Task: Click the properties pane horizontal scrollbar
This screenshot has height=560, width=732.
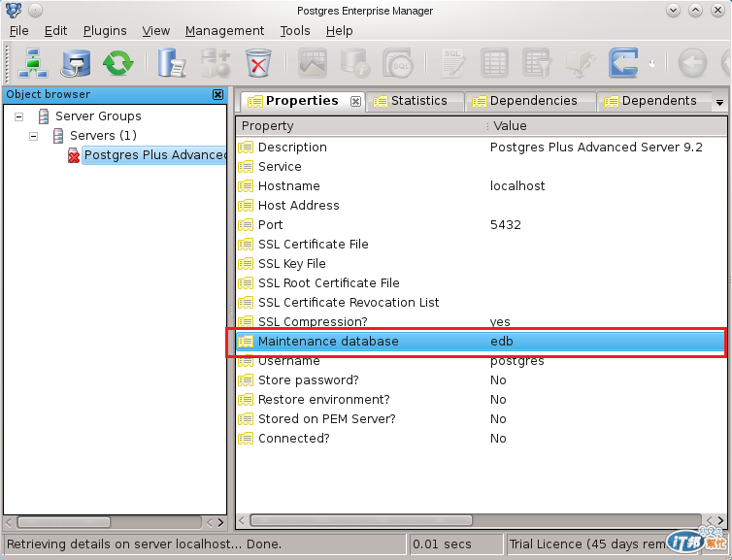Action: 361,520
